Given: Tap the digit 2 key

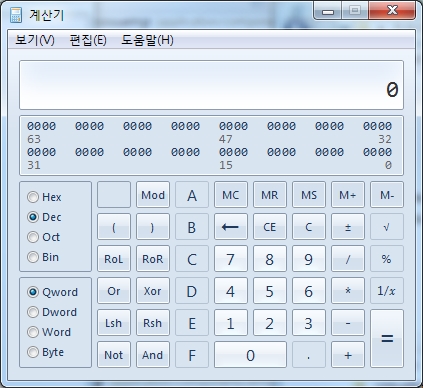Looking at the screenshot, I should (x=270, y=323).
